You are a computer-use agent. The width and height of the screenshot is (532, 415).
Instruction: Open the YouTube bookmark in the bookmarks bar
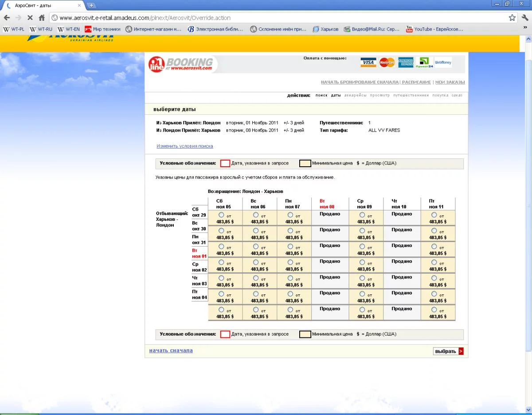coord(434,29)
